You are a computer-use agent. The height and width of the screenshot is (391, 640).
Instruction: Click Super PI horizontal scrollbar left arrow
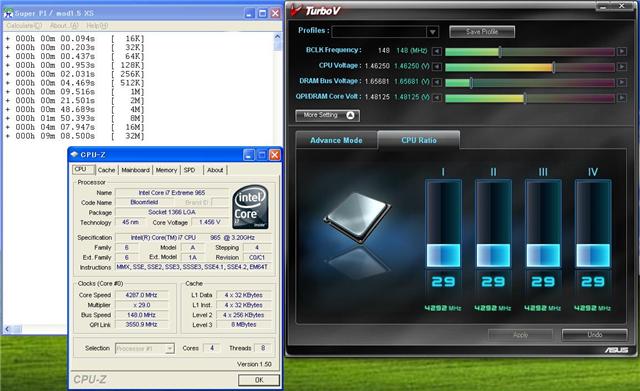[7, 329]
